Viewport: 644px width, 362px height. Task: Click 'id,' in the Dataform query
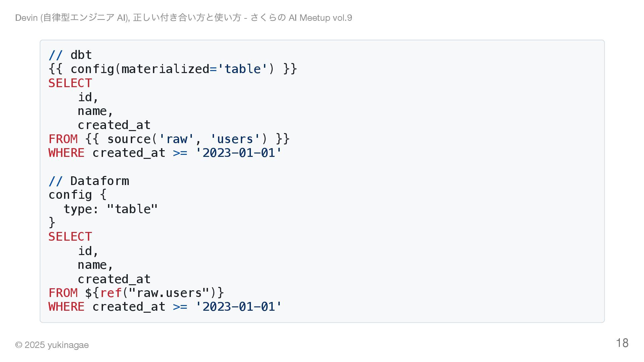coord(88,251)
